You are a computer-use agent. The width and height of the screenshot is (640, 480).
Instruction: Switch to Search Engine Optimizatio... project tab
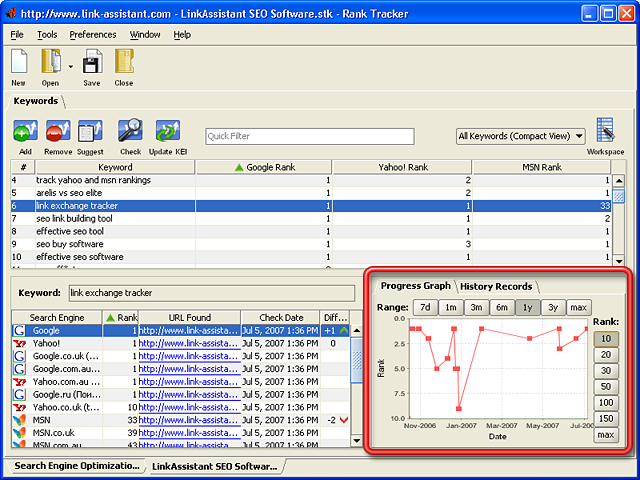[x=77, y=466]
